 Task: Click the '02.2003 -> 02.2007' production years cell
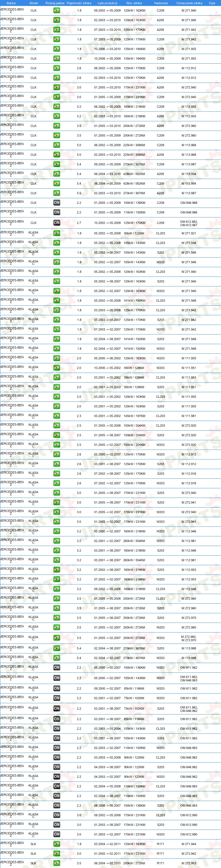pyautogui.click(x=107, y=748)
